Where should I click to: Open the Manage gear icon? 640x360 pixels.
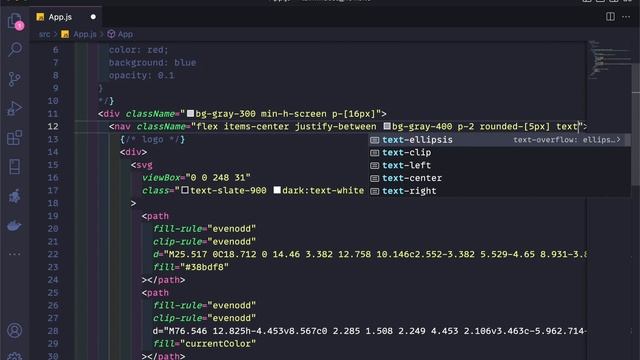(x=15, y=356)
